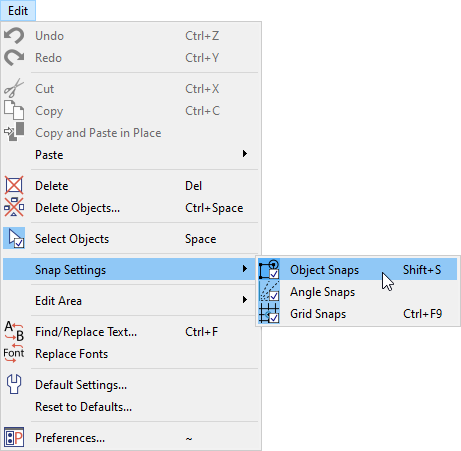Click the Undo arrow icon
Viewport: 461px width, 451px height.
[x=14, y=36]
